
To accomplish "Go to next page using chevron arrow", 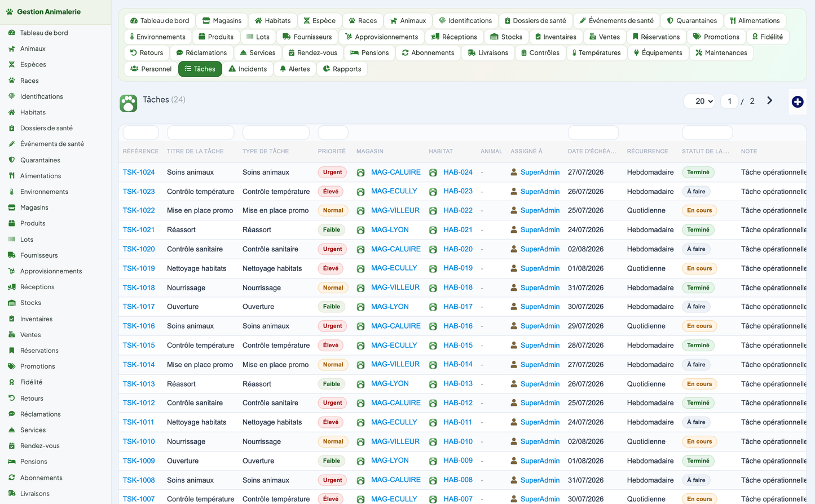I will [769, 101].
